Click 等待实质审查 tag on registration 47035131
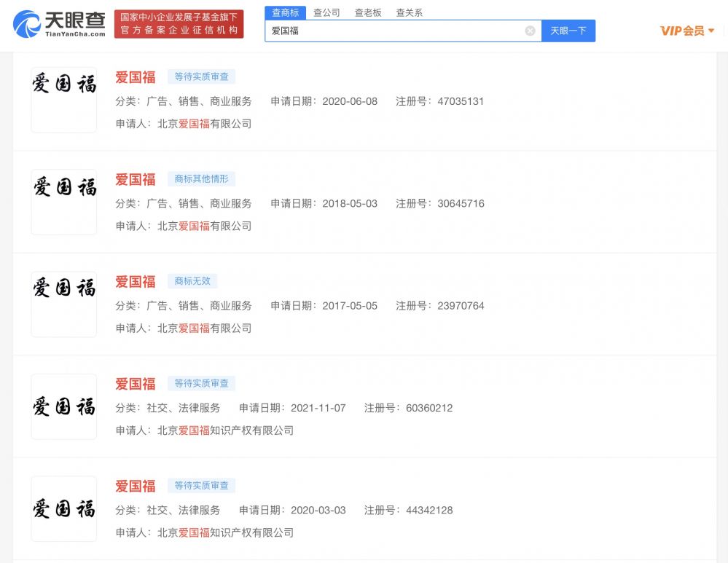Image resolution: width=728 pixels, height=563 pixels. click(201, 76)
